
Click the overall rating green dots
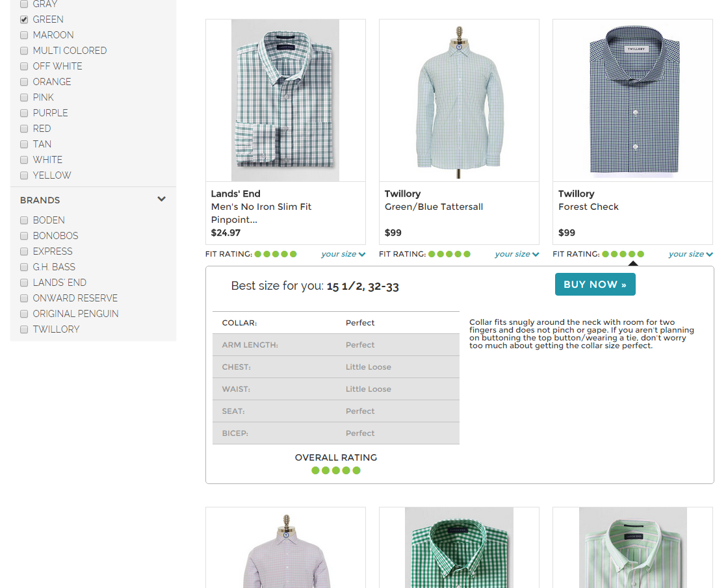(x=335, y=470)
